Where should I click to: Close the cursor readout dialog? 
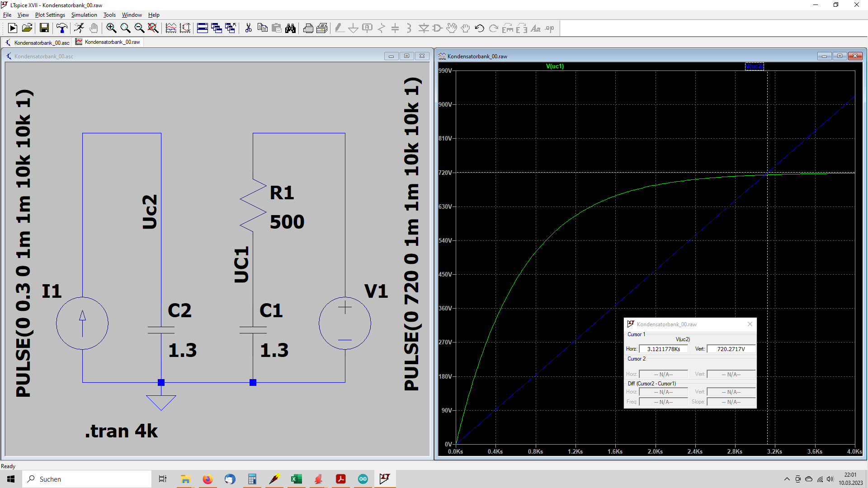(x=750, y=324)
